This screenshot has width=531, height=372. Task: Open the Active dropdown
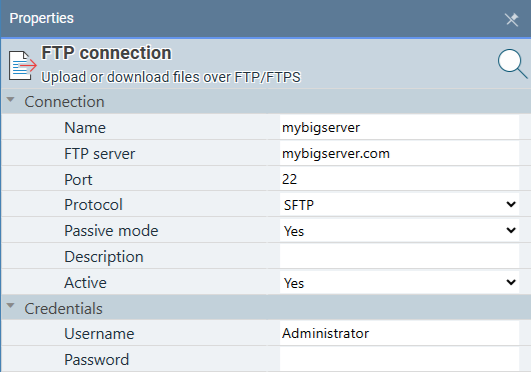click(x=399, y=283)
